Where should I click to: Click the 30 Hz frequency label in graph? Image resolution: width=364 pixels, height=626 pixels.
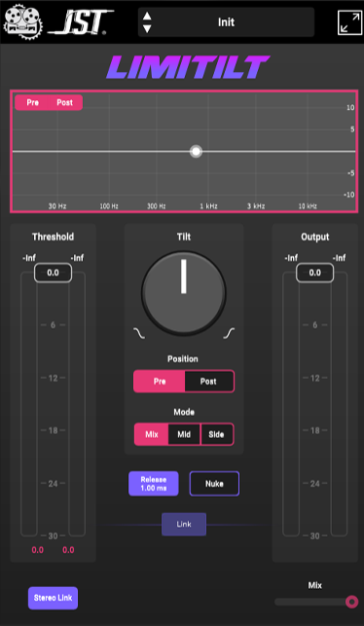tap(57, 206)
